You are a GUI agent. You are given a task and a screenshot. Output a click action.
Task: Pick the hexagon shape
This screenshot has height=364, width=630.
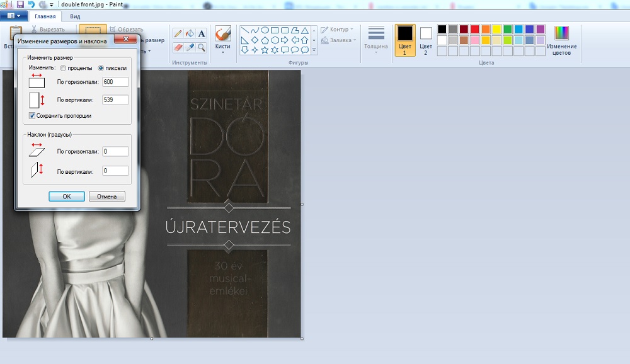pos(275,40)
